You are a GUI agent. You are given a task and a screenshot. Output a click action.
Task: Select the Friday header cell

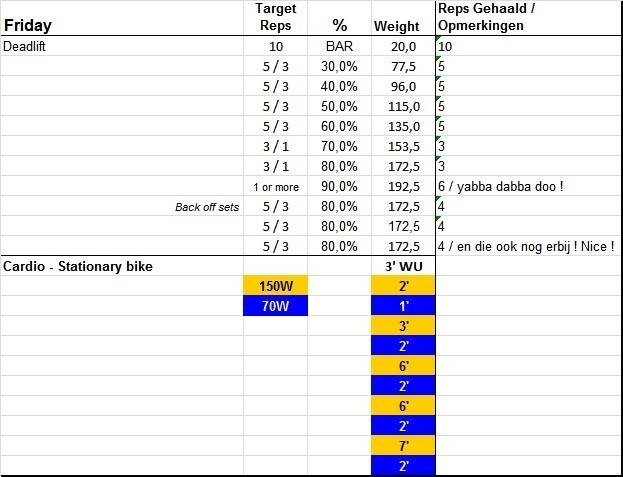coord(28,25)
